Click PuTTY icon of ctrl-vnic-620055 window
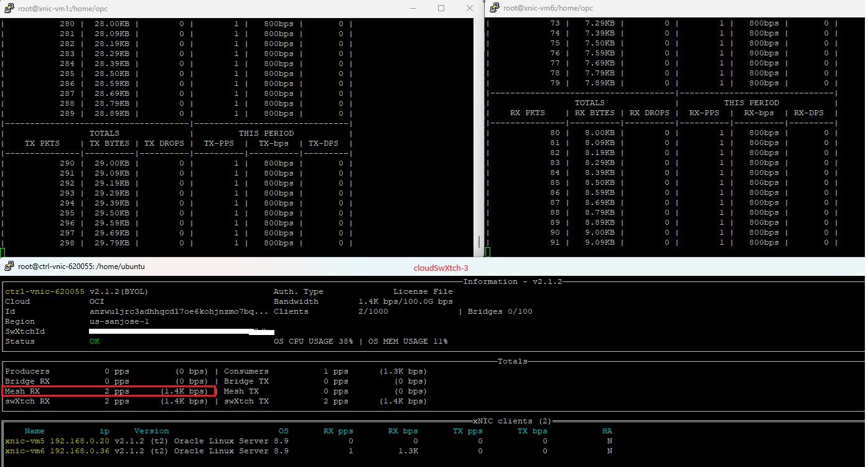868x467 pixels. pos(9,267)
